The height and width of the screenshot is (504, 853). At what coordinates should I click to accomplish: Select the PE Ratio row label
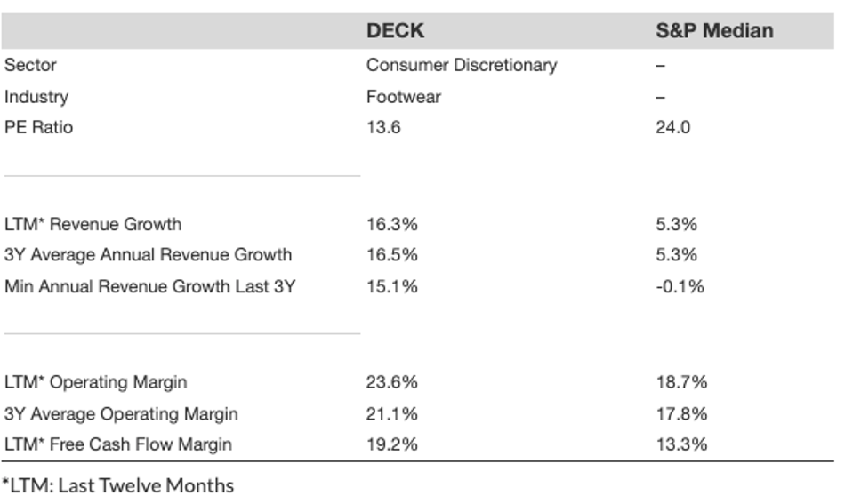point(39,127)
